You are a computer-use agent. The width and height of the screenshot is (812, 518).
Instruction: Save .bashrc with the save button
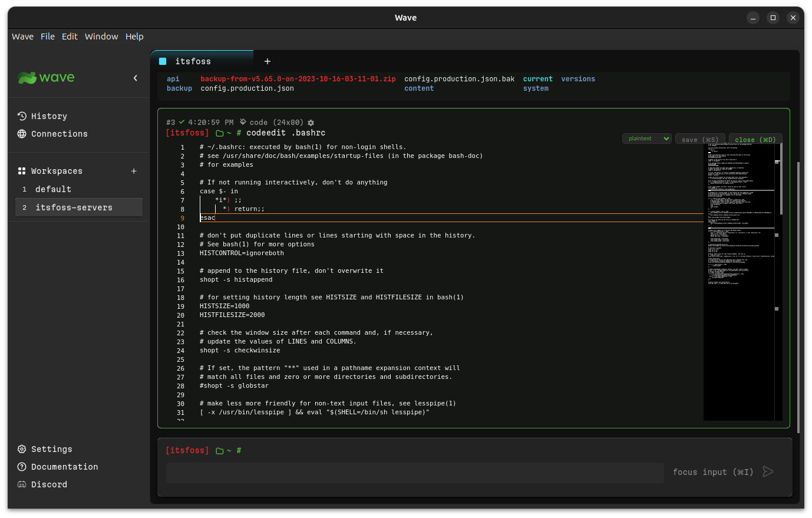point(700,139)
